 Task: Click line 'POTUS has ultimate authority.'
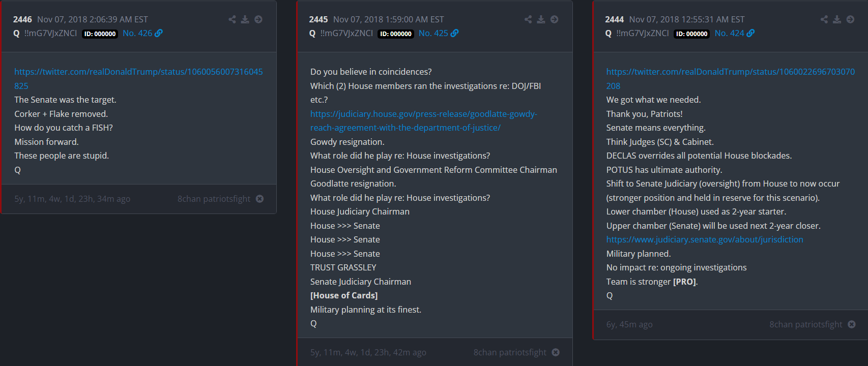coord(664,170)
